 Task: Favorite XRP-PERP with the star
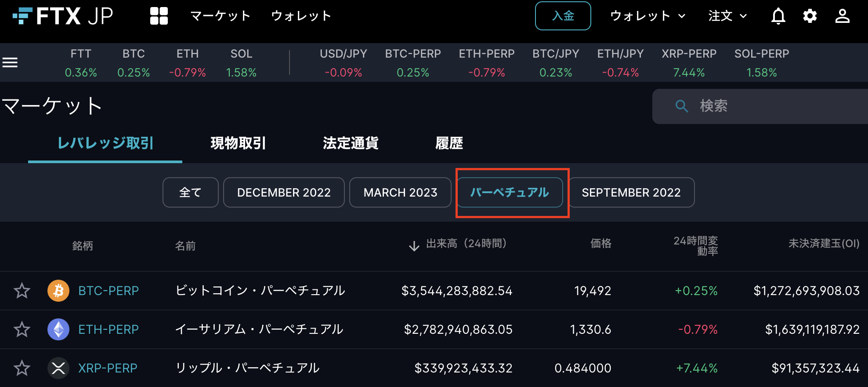[22, 368]
